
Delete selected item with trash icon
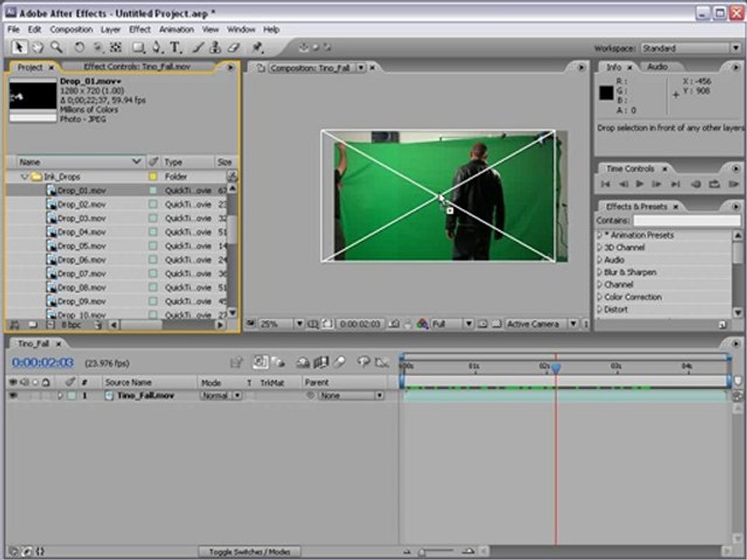(98, 325)
